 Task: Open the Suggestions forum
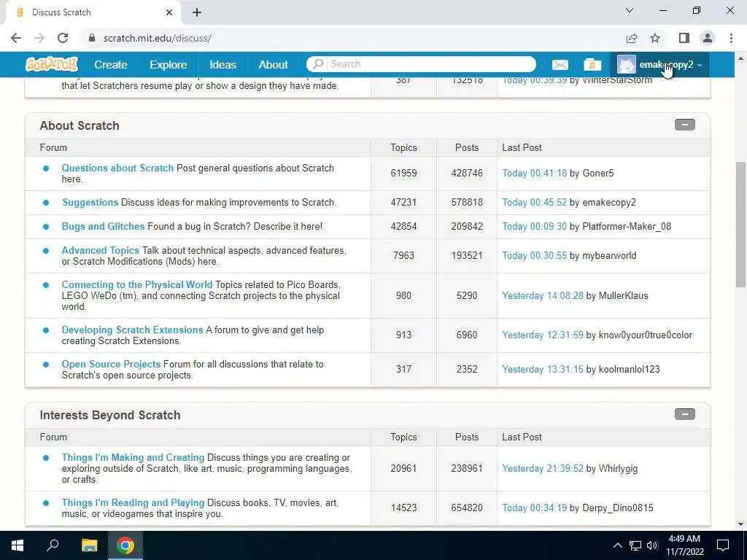[90, 203]
